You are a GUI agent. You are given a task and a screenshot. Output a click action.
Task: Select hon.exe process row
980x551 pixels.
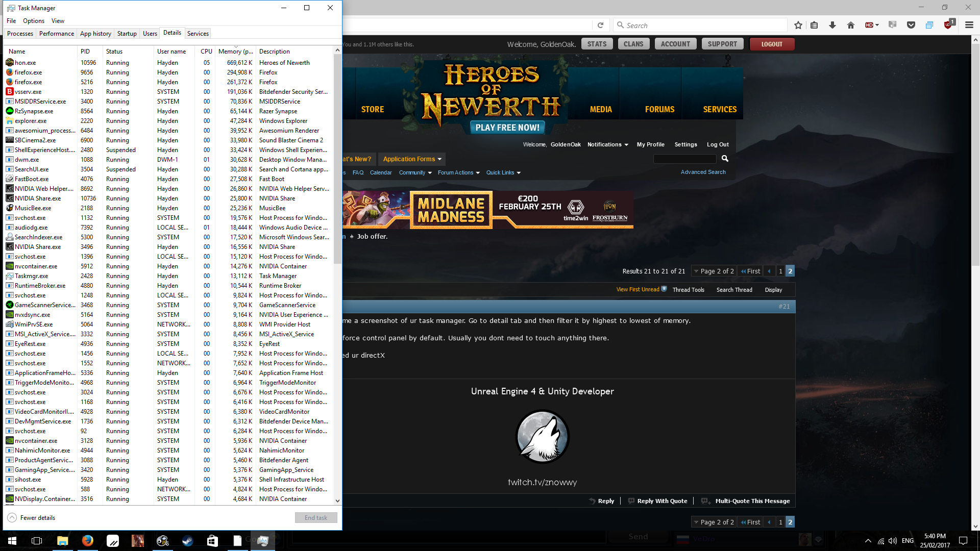[x=168, y=63]
